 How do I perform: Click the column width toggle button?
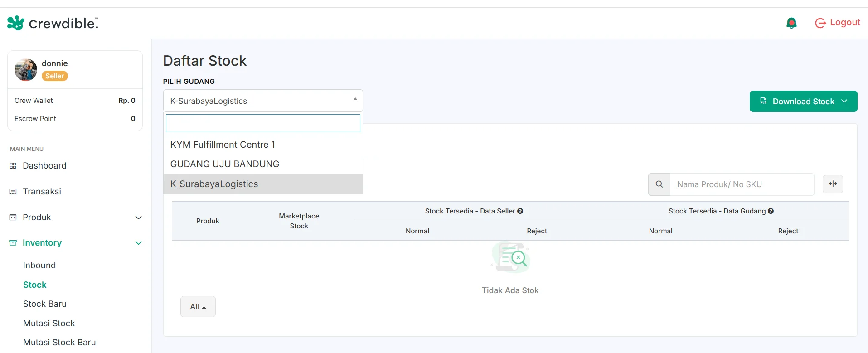coord(833,184)
